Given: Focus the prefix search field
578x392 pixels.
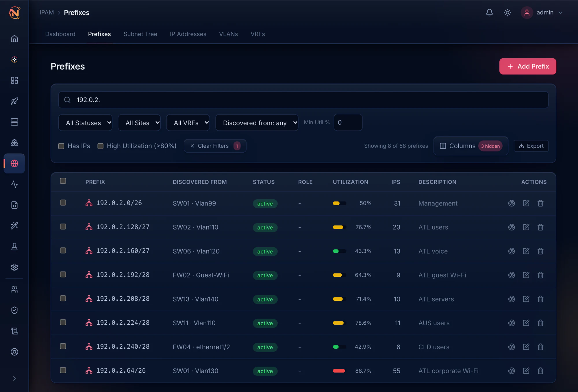Looking at the screenshot, I should [303, 100].
